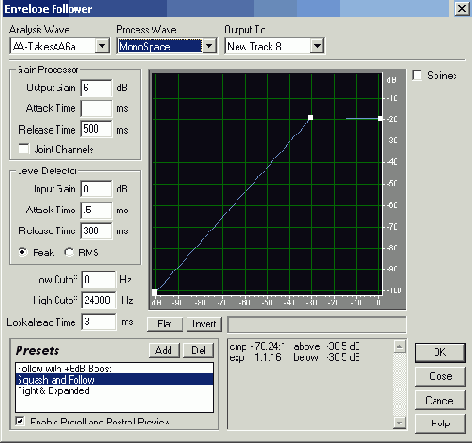Close the Envelope Follower dialog with the X
Image resolution: width=472 pixels, height=443 pixels.
[462, 8]
